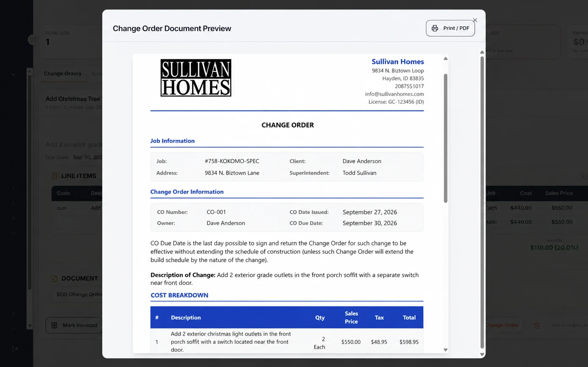The height and width of the screenshot is (367, 588).
Task: Click the $48.95 tax amount
Action: point(379,342)
